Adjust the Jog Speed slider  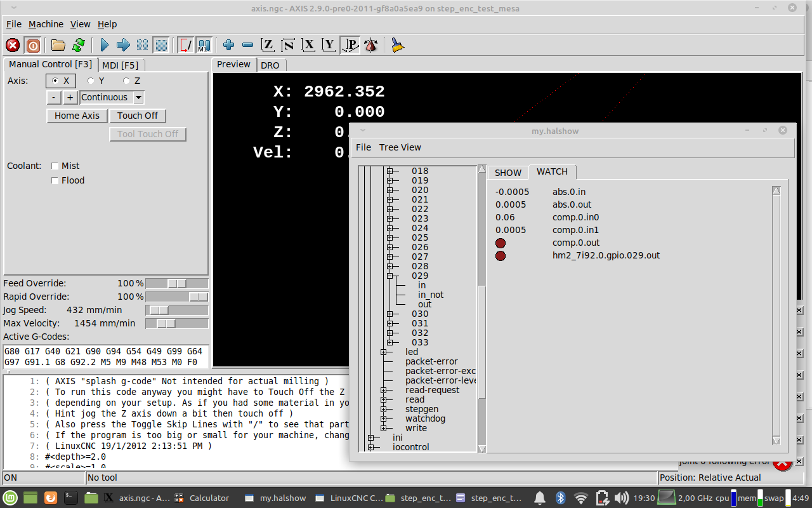tap(177, 310)
